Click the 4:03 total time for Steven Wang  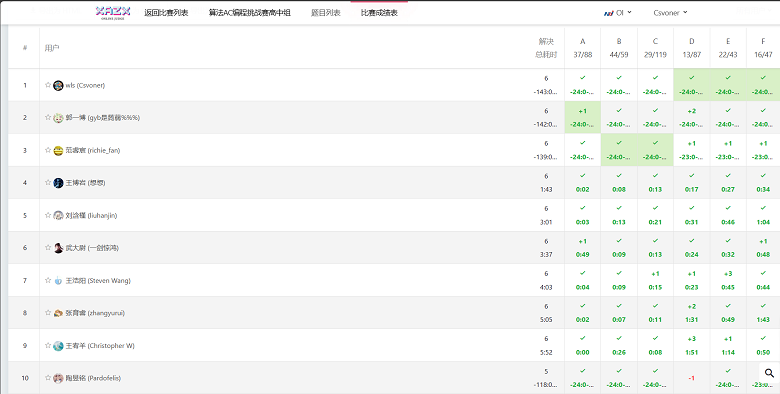coord(546,287)
